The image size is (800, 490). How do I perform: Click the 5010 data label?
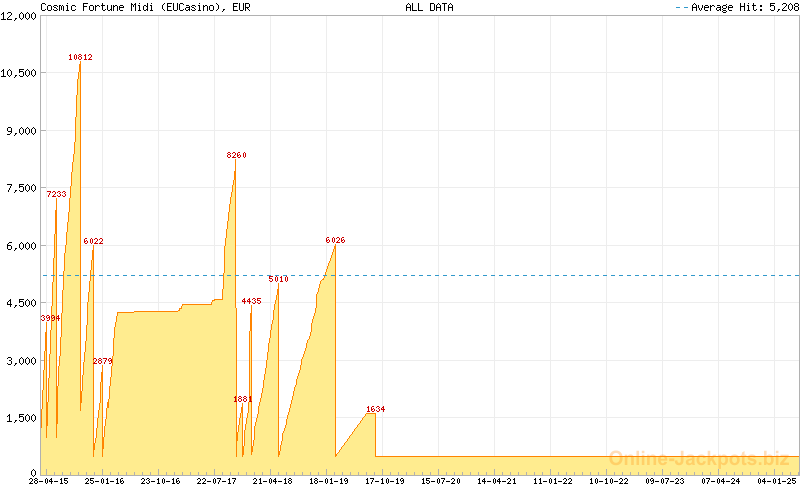(278, 280)
